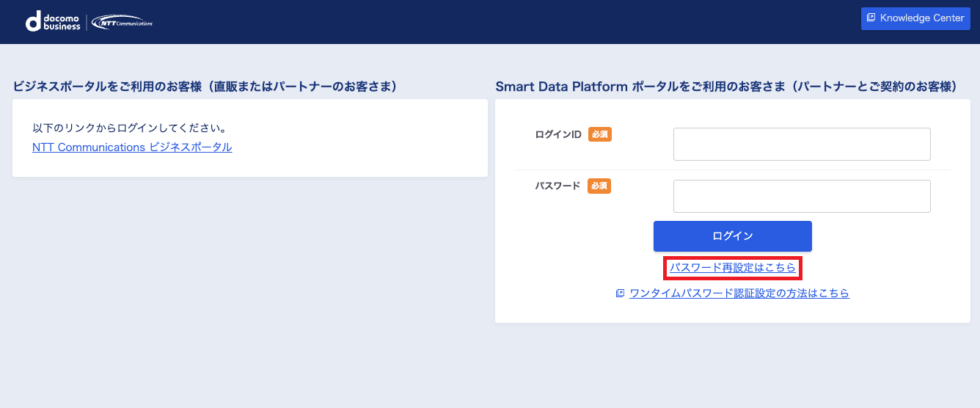Screen dimensions: 980x408
Task: Click the パスワード field label
Action: pyautogui.click(x=558, y=186)
